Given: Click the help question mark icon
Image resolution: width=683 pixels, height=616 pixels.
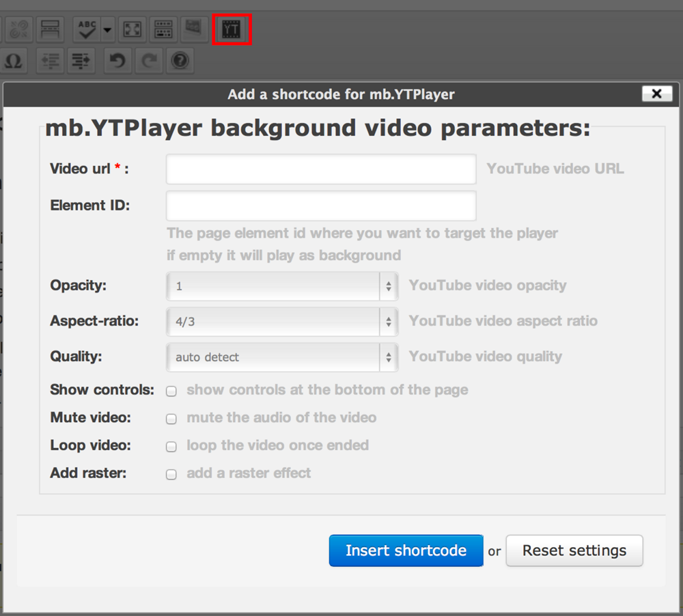Looking at the screenshot, I should (180, 61).
